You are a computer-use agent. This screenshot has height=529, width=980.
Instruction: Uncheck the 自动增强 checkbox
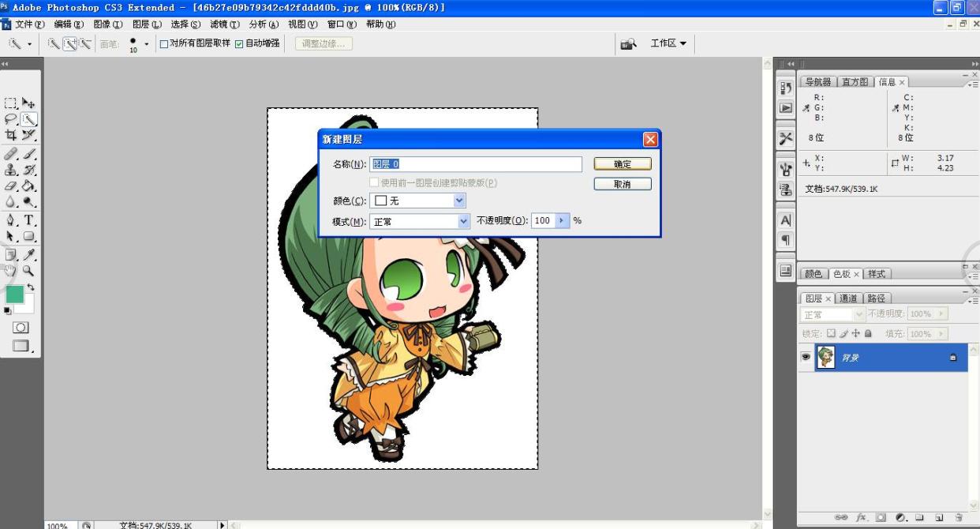(x=239, y=43)
